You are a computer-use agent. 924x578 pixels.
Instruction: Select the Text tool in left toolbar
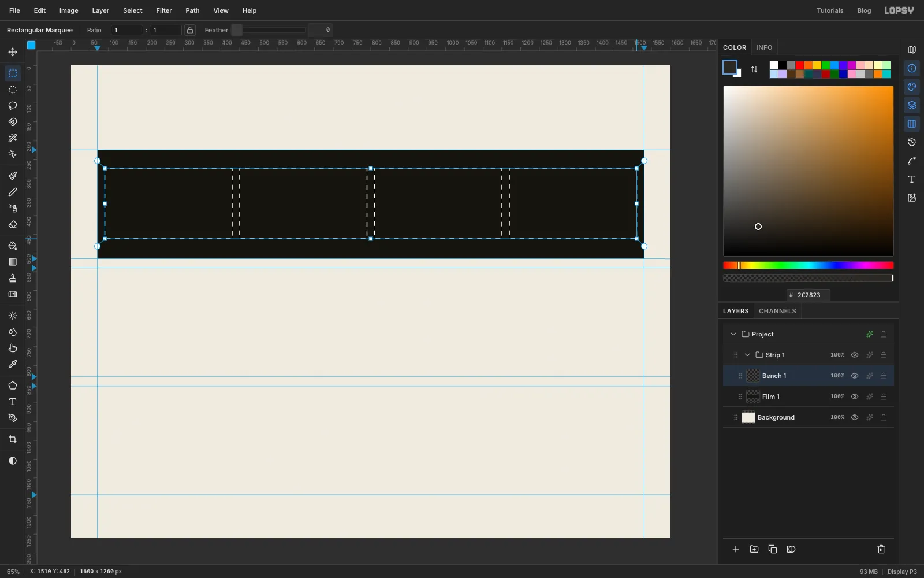(x=13, y=402)
